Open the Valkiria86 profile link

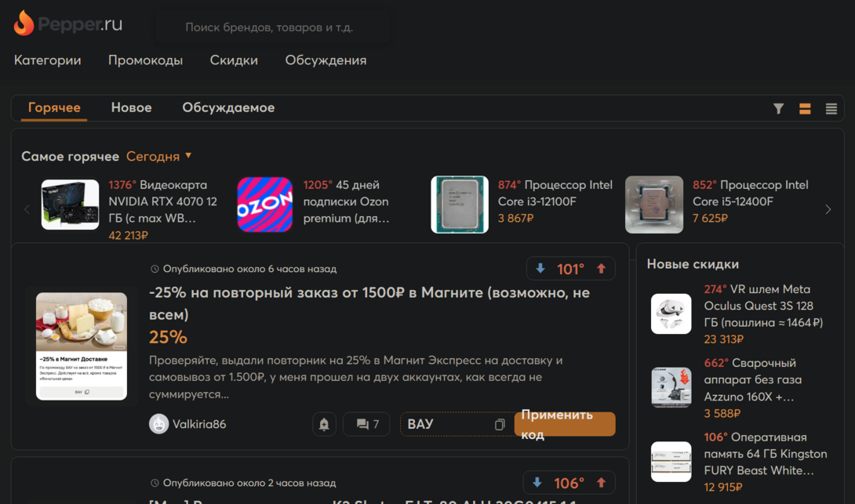[199, 424]
